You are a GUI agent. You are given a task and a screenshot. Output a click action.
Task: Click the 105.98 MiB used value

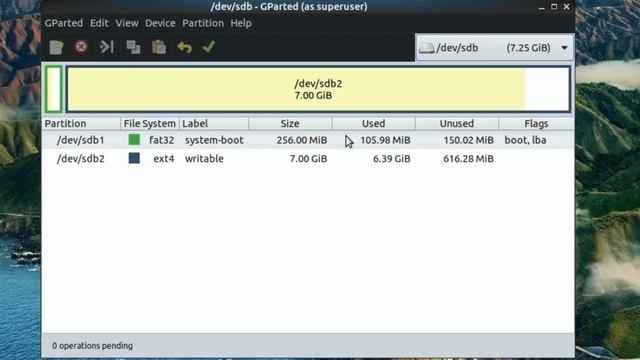click(x=385, y=140)
